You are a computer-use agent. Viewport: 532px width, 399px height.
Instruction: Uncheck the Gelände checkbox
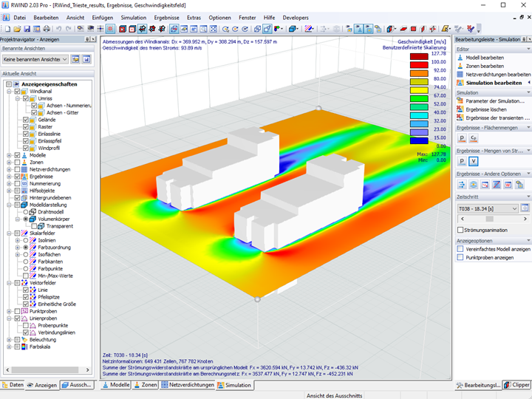26,120
